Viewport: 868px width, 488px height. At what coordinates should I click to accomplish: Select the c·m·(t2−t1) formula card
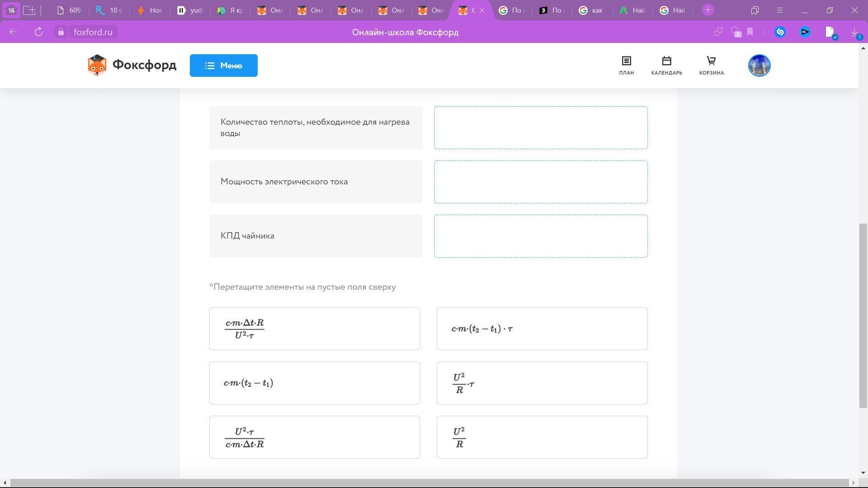(x=314, y=383)
